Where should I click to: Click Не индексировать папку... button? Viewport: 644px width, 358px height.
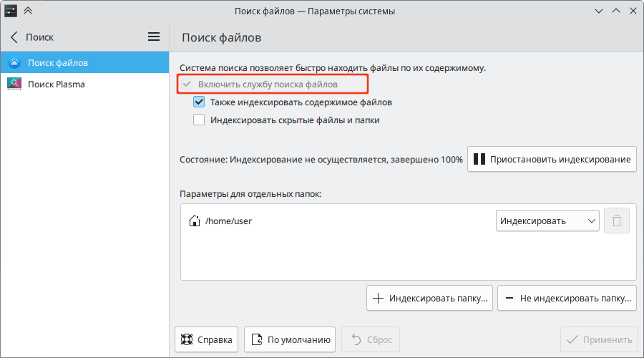click(x=567, y=298)
